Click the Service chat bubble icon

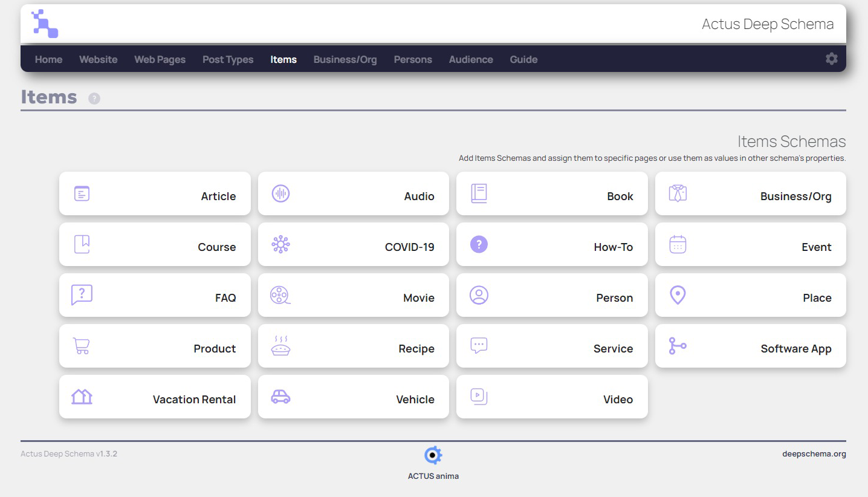(479, 346)
